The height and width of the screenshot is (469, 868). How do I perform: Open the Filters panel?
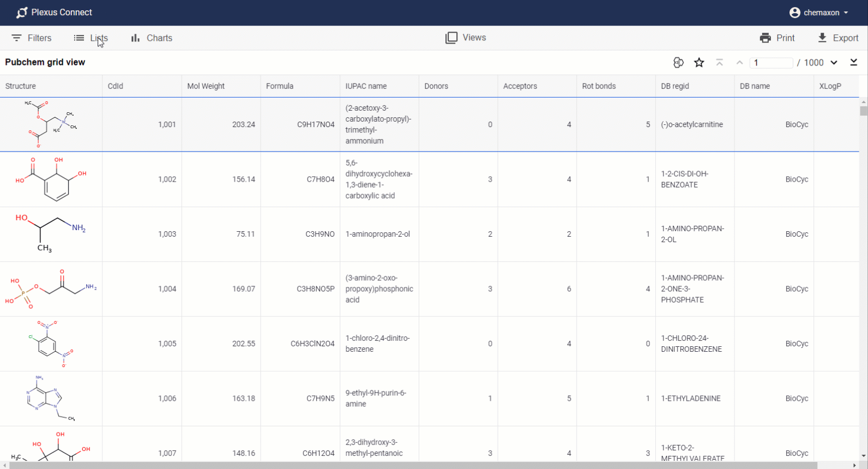[x=32, y=38]
